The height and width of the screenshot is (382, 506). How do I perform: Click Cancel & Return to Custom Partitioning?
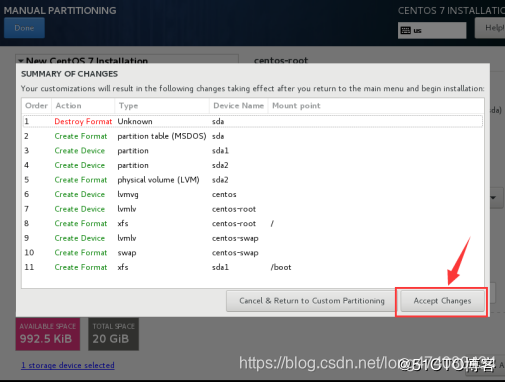tap(312, 301)
